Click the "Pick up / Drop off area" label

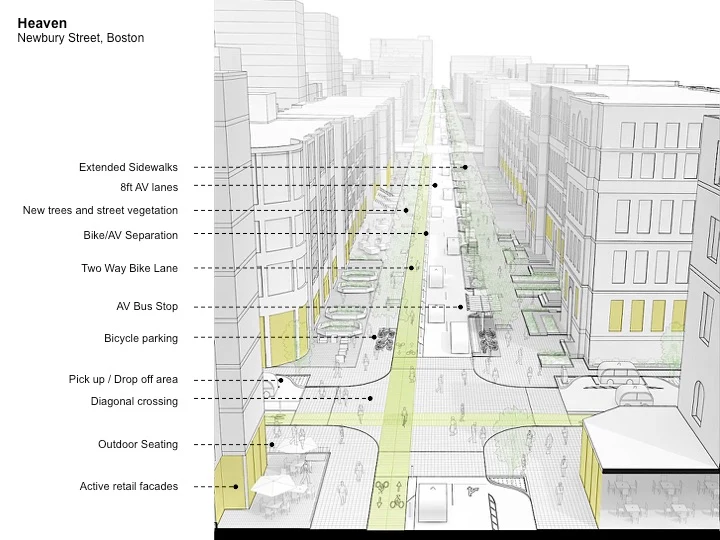pos(123,379)
